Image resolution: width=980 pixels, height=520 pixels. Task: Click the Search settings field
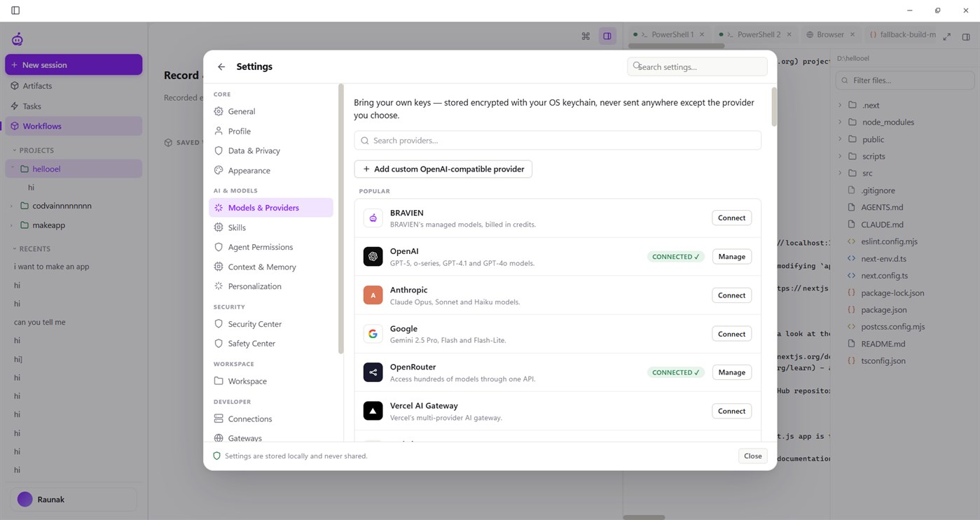click(697, 66)
